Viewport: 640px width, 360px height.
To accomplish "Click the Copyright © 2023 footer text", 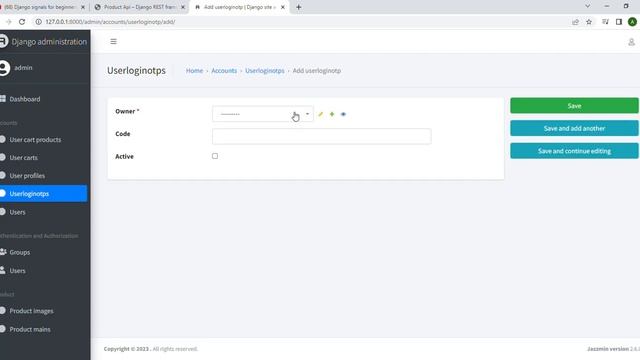I will point(126,349).
